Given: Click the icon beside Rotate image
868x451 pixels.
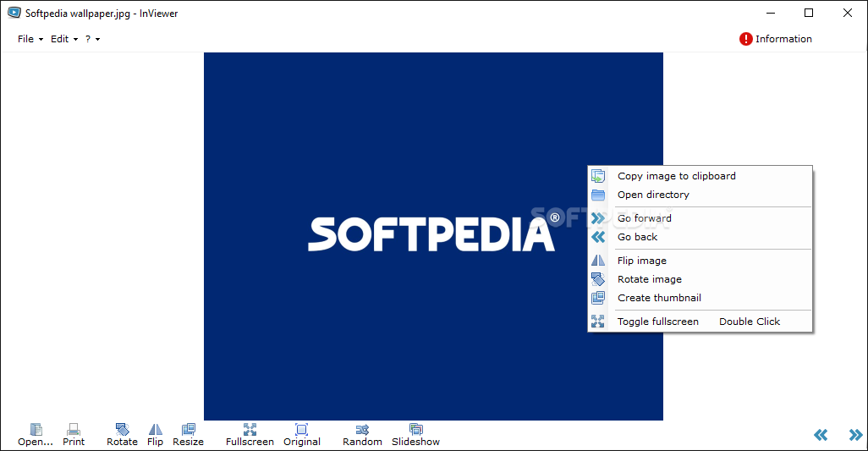Looking at the screenshot, I should 598,279.
